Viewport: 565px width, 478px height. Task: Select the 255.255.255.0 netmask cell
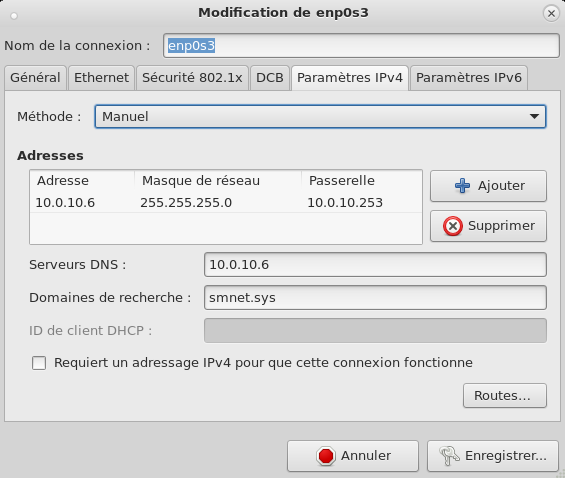point(186,203)
